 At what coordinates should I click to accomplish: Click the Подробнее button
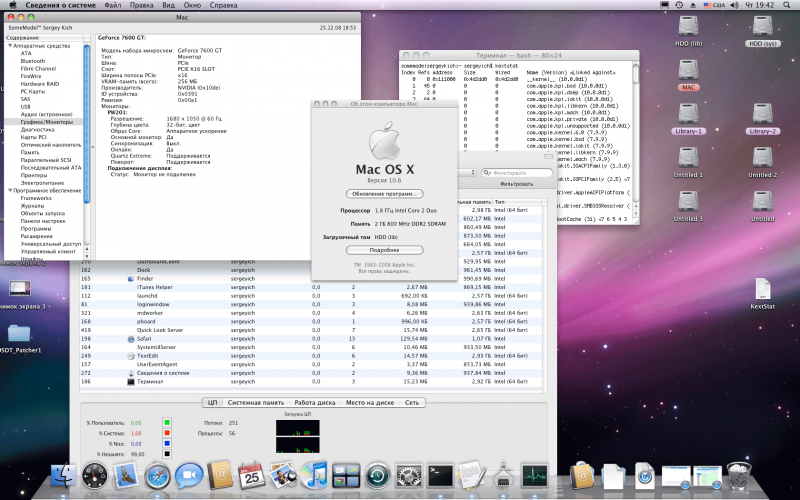point(385,250)
